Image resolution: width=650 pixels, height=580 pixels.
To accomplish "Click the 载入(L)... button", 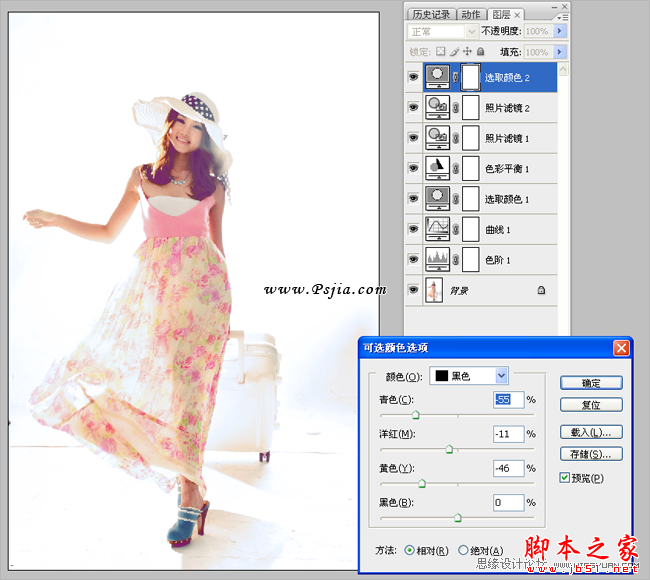I will coord(591,432).
